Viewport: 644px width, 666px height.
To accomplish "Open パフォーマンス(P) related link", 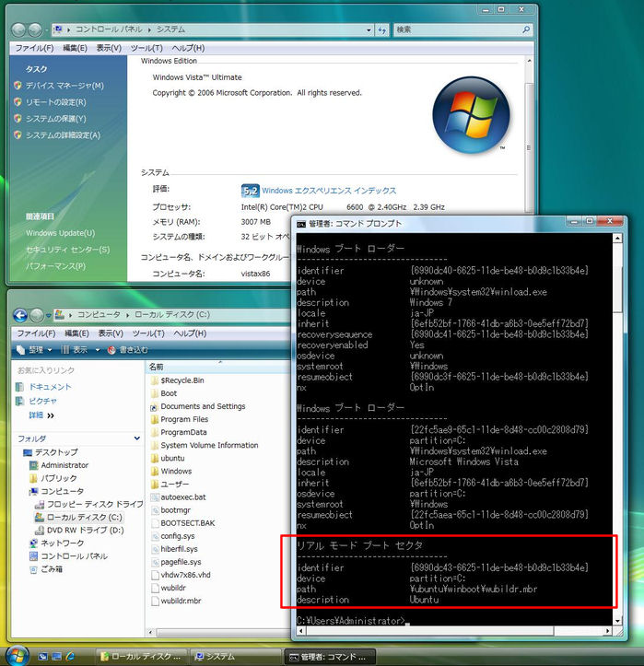I will coord(55,266).
